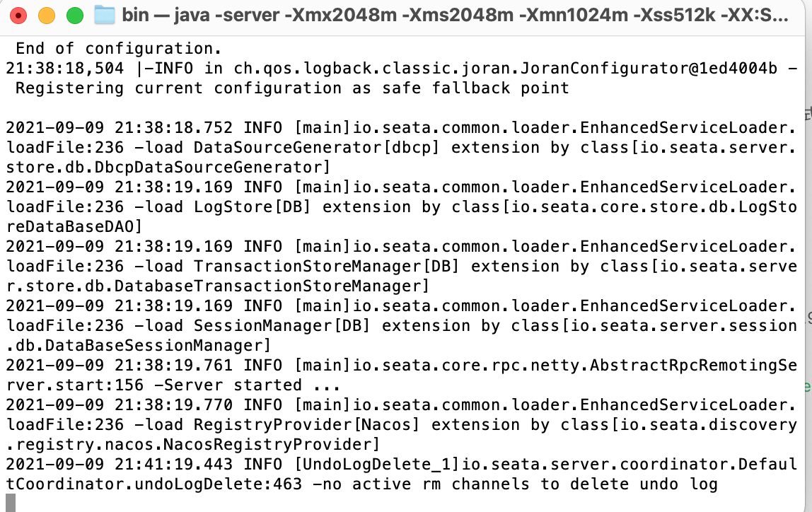Click the "End of configuration." line
The image size is (812, 512).
coord(119,49)
